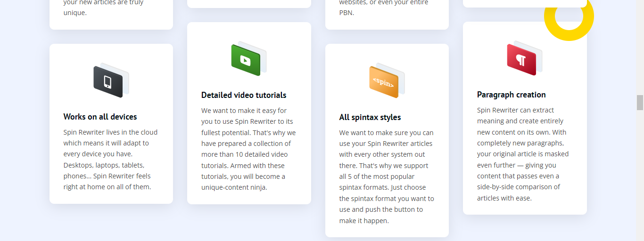Select the 'Works on all devices' heading
This screenshot has height=241, width=644.
[x=100, y=117]
